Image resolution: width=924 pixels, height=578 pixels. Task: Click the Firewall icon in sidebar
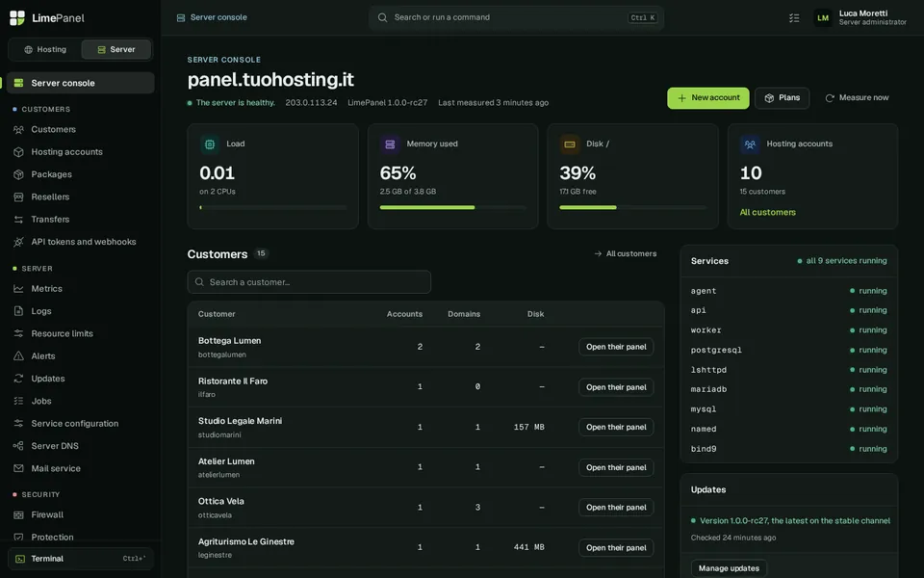pos(19,514)
